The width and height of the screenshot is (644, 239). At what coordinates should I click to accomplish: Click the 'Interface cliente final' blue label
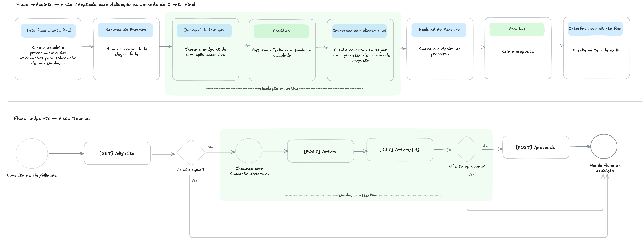pyautogui.click(x=49, y=30)
